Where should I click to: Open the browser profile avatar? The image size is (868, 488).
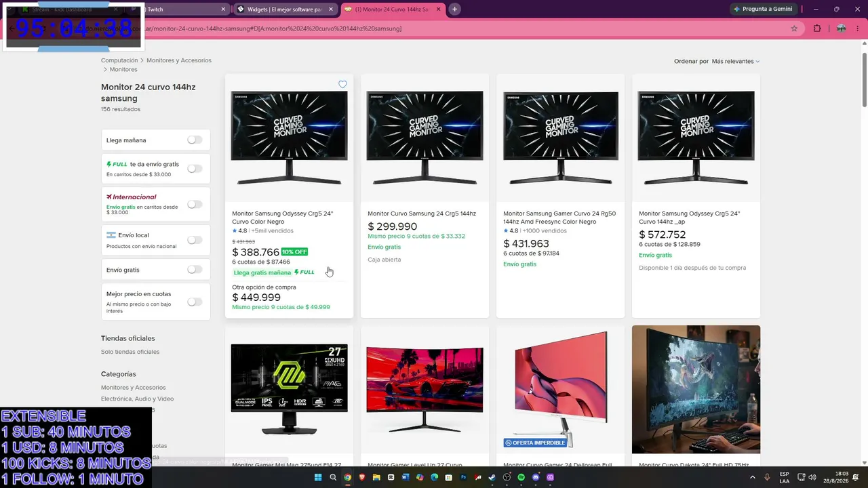coord(841,28)
